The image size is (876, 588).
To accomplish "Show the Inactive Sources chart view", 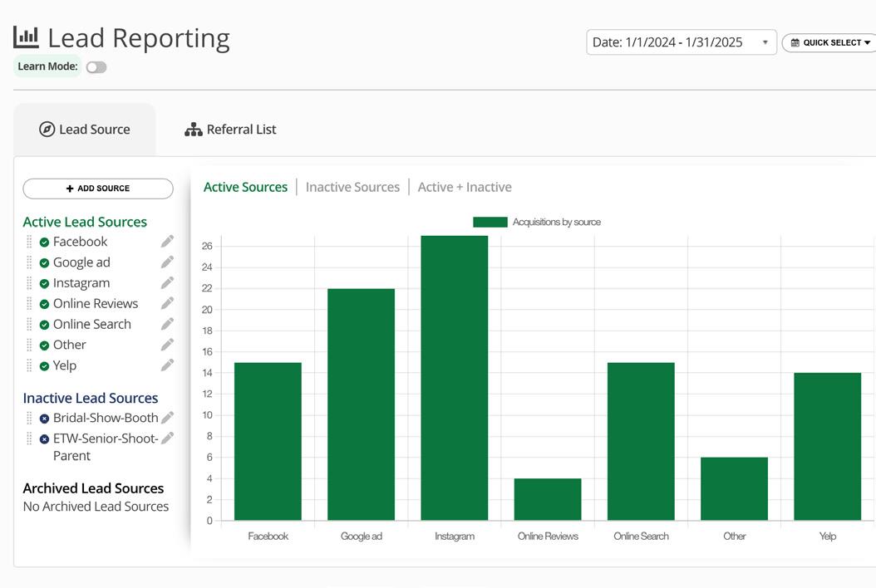I will pyautogui.click(x=352, y=187).
